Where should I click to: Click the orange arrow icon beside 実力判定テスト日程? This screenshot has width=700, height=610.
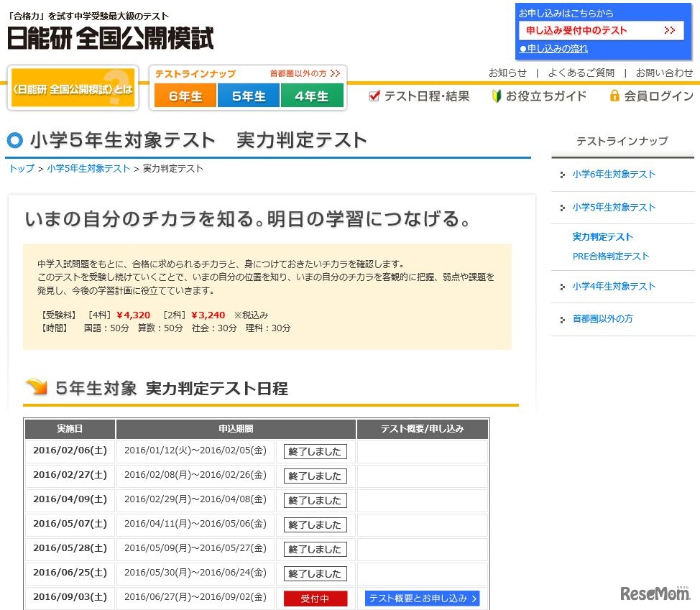[x=36, y=388]
